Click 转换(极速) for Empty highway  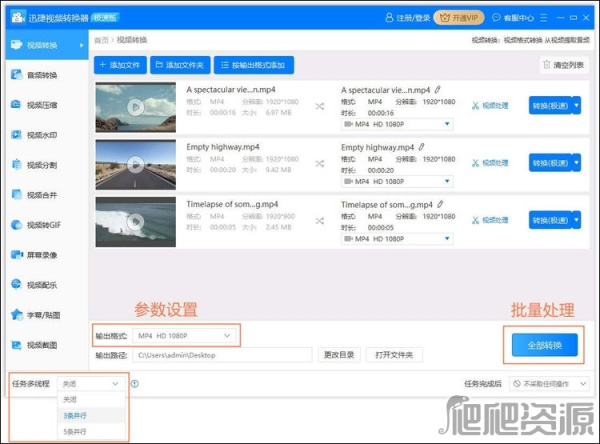[550, 163]
